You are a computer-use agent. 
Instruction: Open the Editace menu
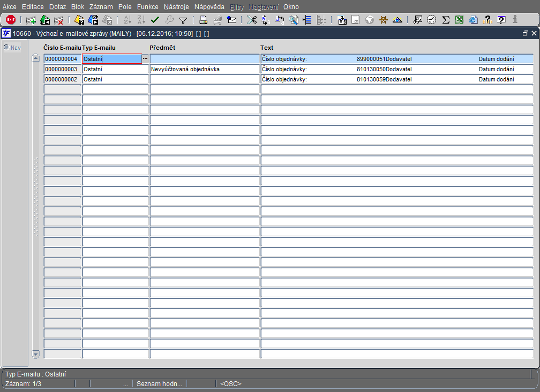click(33, 7)
